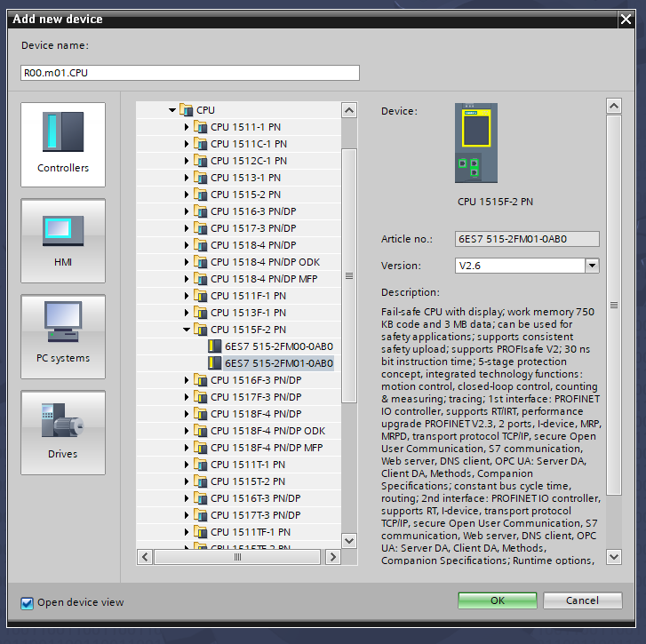646x644 pixels.
Task: Click the CPU 1511T-1 PN folder icon
Action: [200, 465]
